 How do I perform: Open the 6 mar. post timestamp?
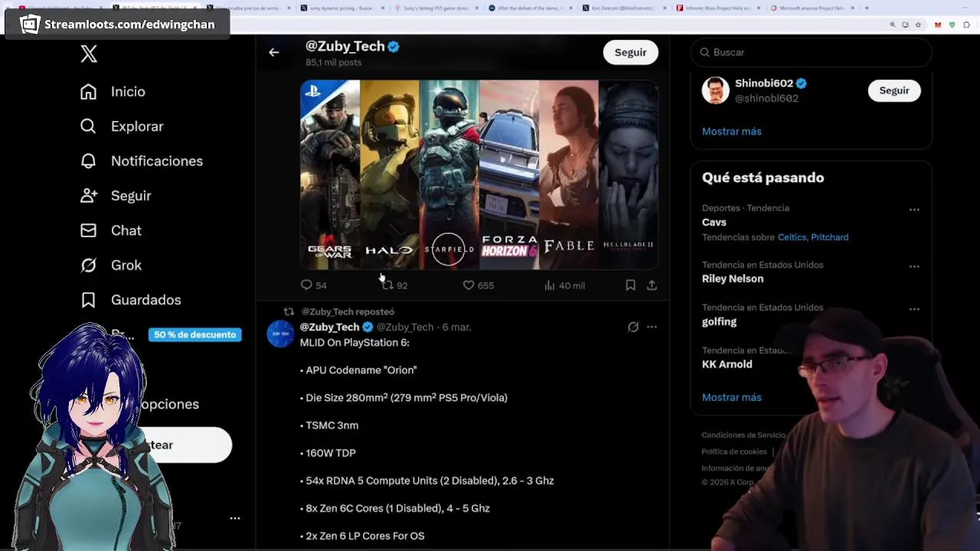coord(456,327)
